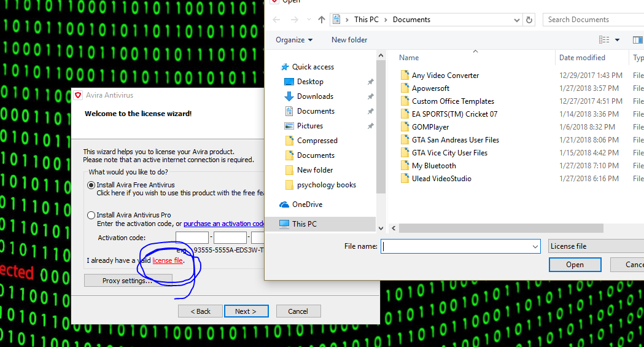Click the Quick access star icon
The image size is (644, 347).
coord(285,67)
